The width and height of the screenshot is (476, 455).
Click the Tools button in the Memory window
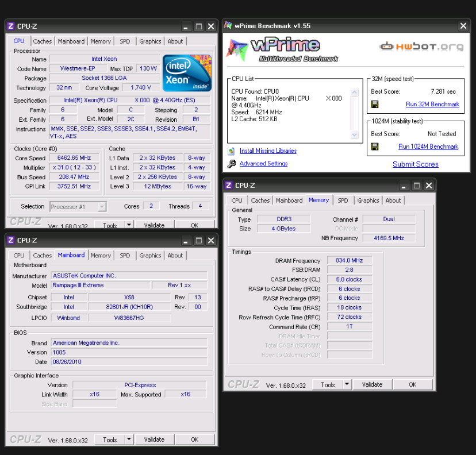(328, 384)
